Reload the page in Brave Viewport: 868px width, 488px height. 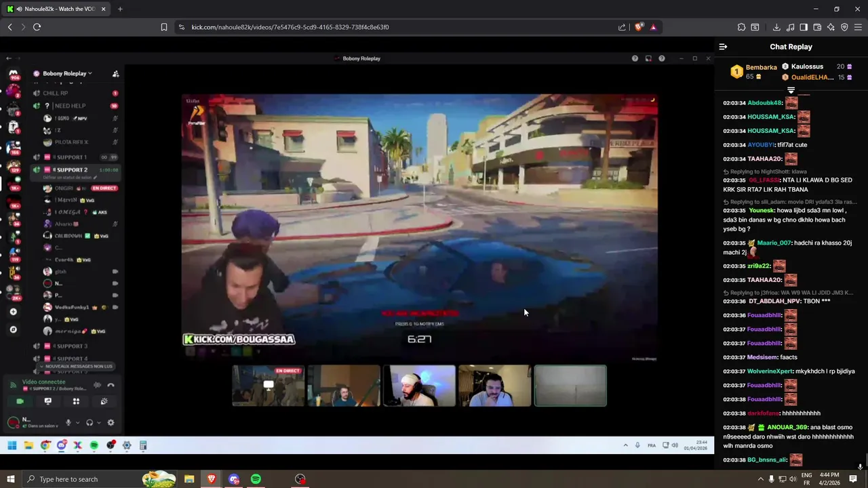click(x=37, y=27)
